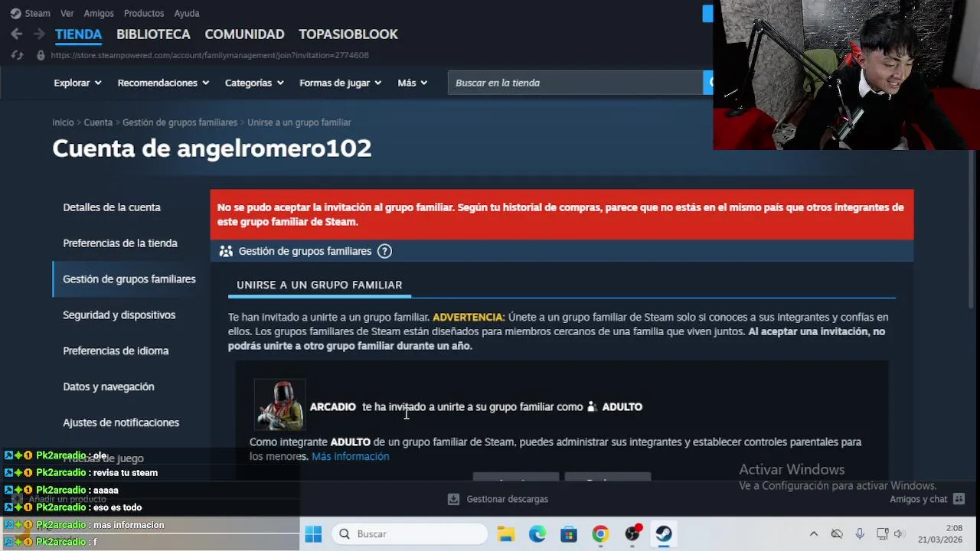Open OBS Studio from taskbar
This screenshot has width=980, height=551.
632,533
